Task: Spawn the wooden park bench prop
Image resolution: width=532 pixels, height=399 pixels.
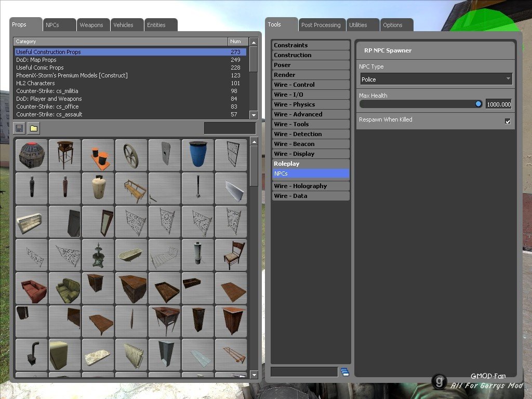Action: (131, 188)
